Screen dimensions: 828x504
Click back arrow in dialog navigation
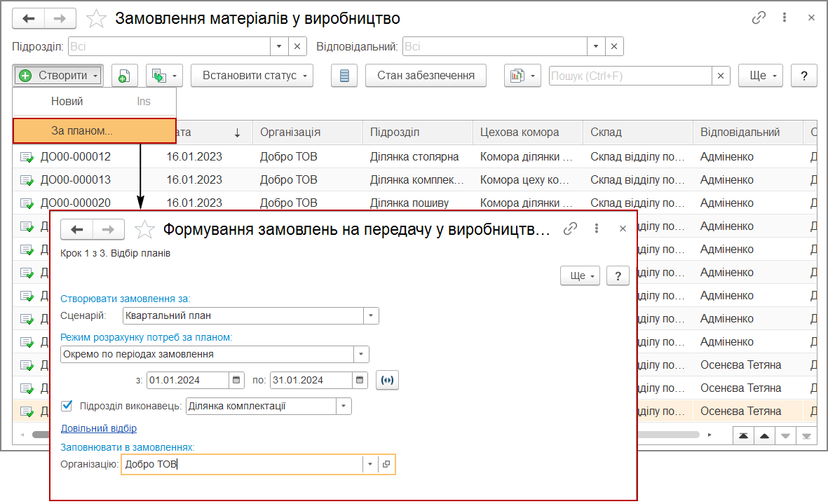coord(77,229)
